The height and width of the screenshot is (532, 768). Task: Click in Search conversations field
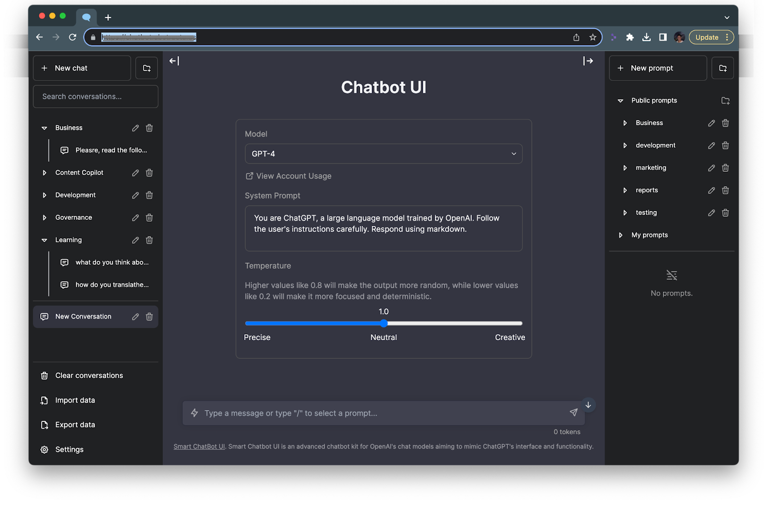[96, 96]
